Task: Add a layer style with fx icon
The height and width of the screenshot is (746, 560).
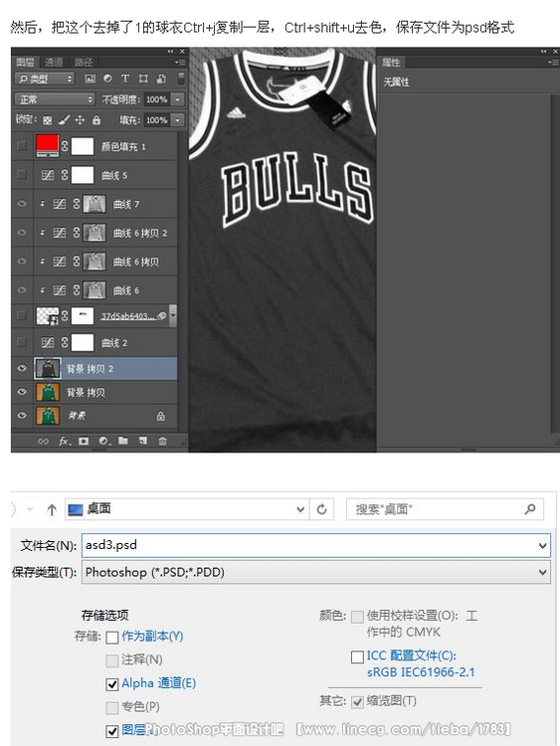Action: (65, 441)
